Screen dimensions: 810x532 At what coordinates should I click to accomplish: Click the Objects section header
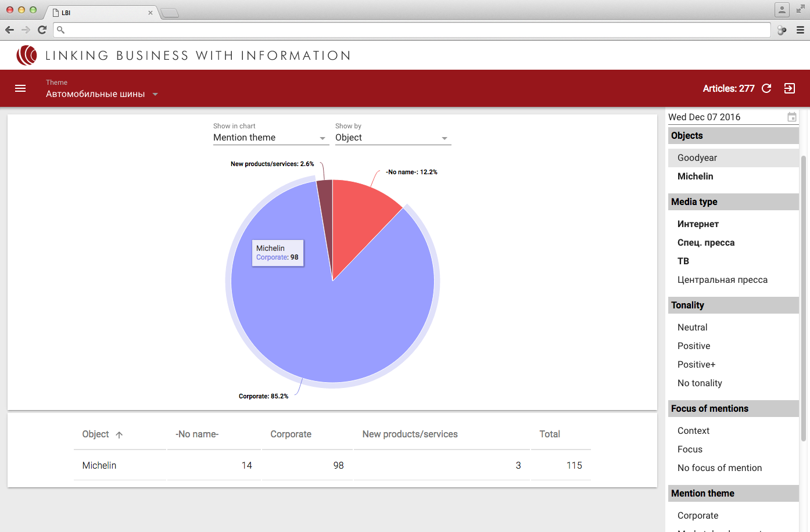[733, 135]
